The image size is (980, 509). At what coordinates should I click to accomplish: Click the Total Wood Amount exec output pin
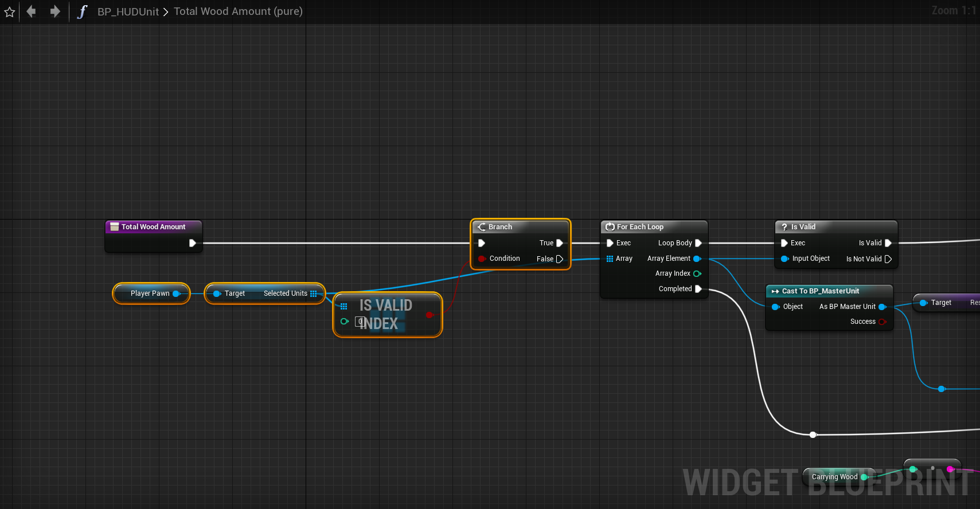tap(193, 243)
